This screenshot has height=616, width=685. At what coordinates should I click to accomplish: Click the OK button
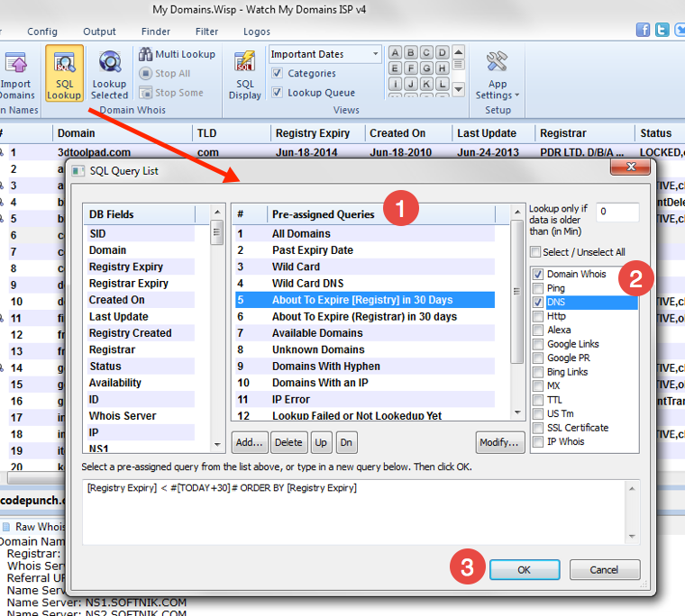pyautogui.click(x=525, y=570)
